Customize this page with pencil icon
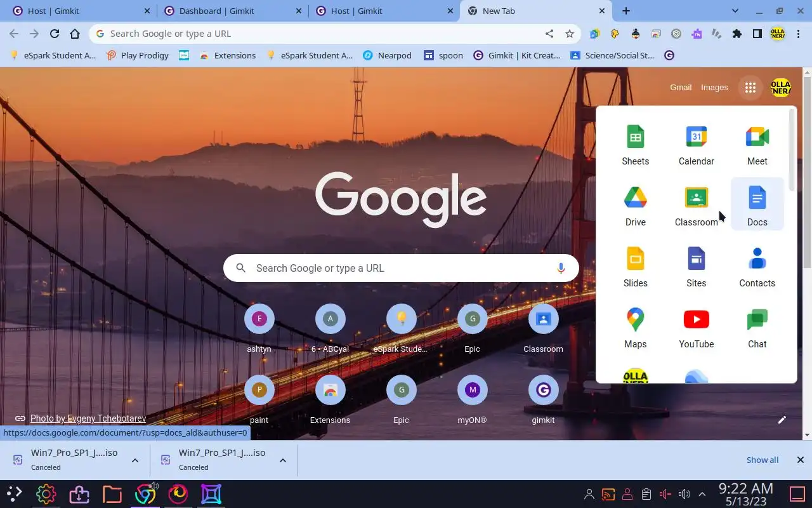Image resolution: width=812 pixels, height=508 pixels. [x=782, y=420]
